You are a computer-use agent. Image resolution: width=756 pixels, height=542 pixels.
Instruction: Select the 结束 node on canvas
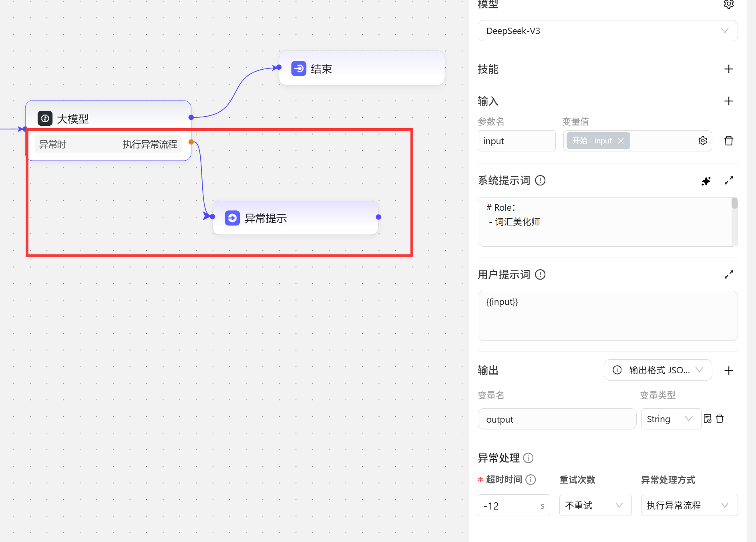[x=362, y=69]
